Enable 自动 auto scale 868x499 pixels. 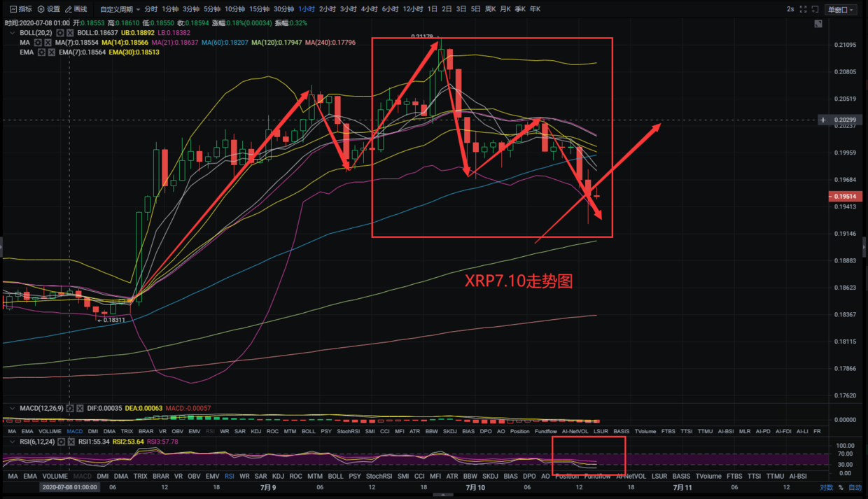[x=855, y=487]
